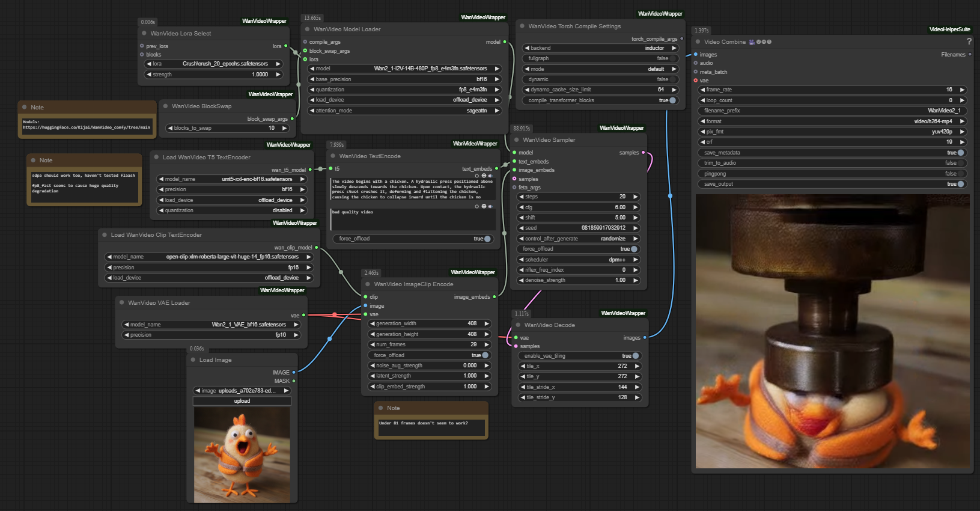980x511 pixels.
Task: Click the globe icon above the negative prompt
Action: 484,206
